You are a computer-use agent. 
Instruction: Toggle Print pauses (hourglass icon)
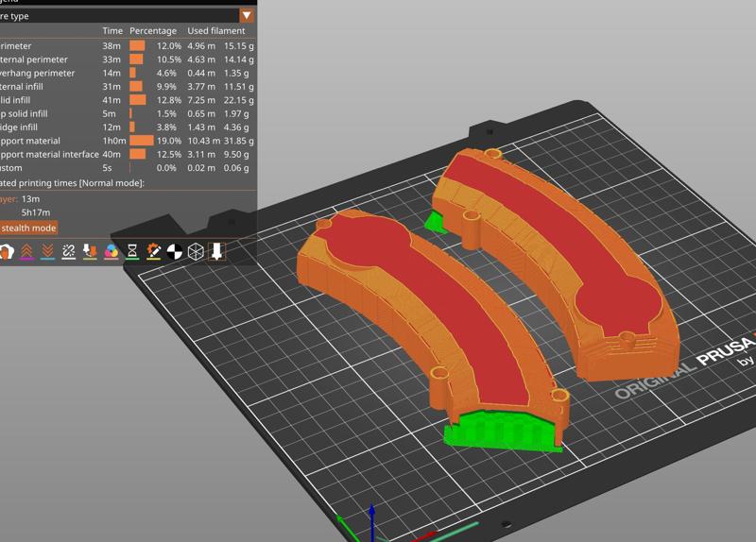point(132,251)
